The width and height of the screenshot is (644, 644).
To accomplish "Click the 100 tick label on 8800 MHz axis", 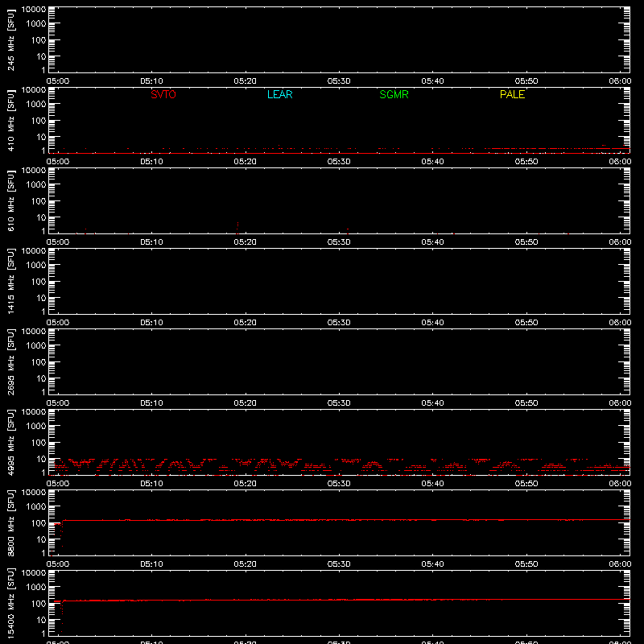I will pos(39,523).
